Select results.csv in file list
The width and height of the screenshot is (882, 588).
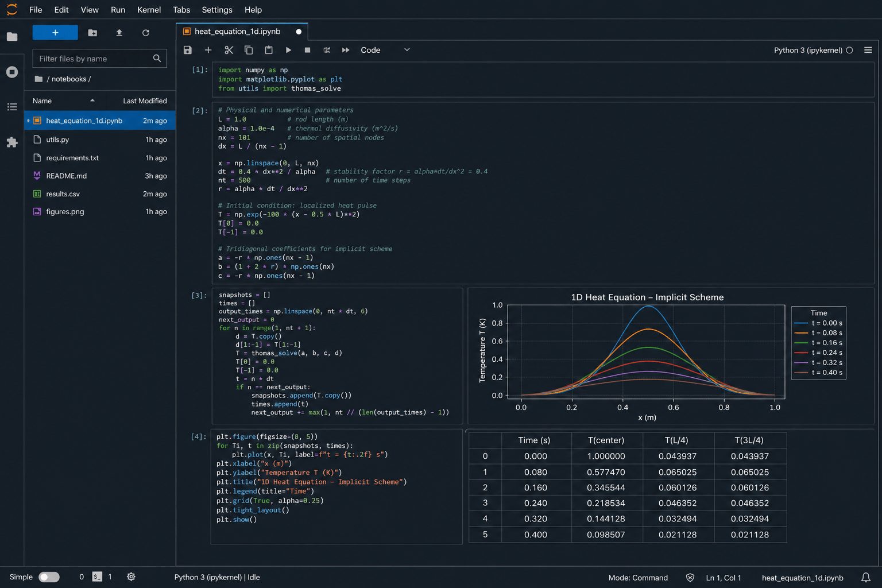coord(100,194)
